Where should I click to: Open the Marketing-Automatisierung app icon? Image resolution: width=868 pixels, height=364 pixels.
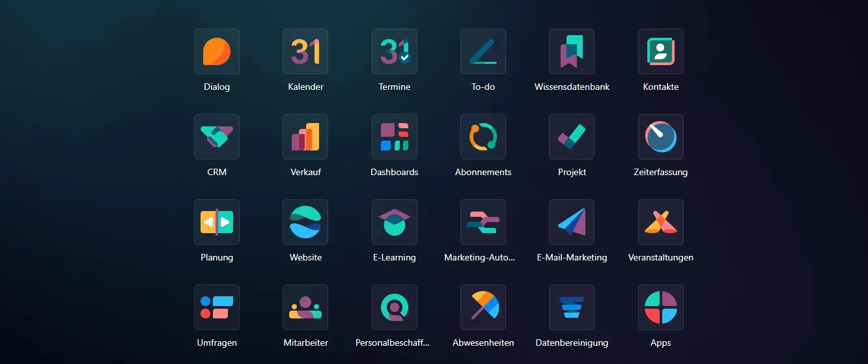click(x=483, y=222)
